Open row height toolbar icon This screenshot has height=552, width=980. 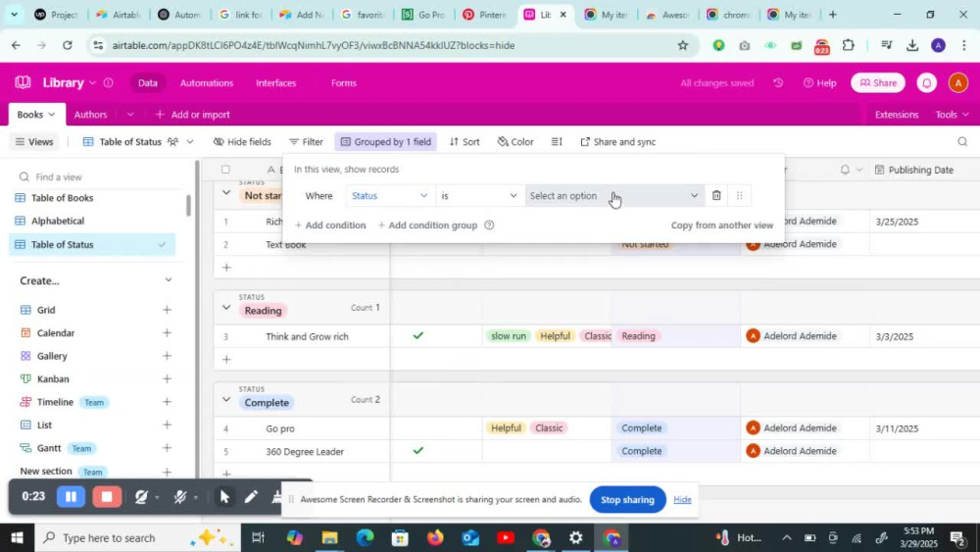tap(557, 142)
